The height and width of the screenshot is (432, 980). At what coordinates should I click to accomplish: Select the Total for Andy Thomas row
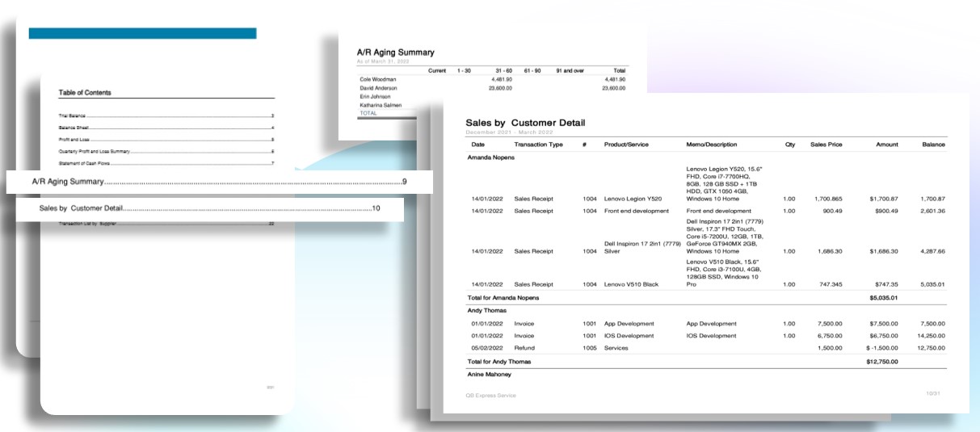(x=708, y=362)
